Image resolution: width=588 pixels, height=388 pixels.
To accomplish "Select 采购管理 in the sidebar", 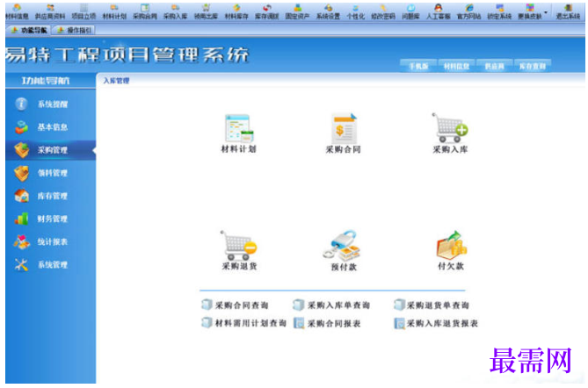I will click(x=50, y=150).
